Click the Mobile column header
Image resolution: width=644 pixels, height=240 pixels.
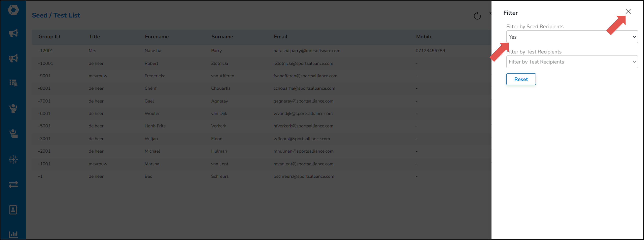click(424, 36)
